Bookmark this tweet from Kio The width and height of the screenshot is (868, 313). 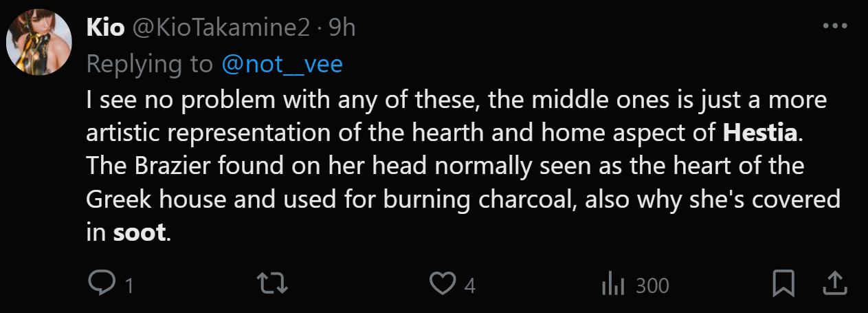[x=785, y=283]
